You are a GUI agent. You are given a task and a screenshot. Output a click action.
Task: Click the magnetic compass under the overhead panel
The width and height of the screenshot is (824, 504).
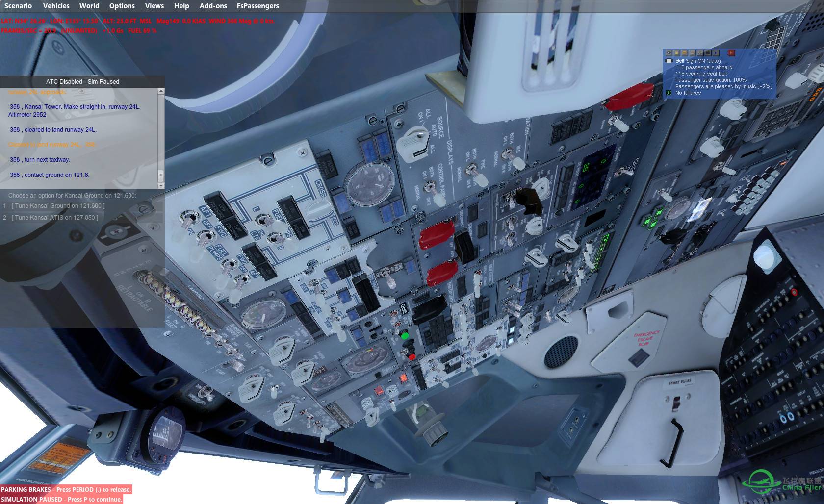click(165, 435)
